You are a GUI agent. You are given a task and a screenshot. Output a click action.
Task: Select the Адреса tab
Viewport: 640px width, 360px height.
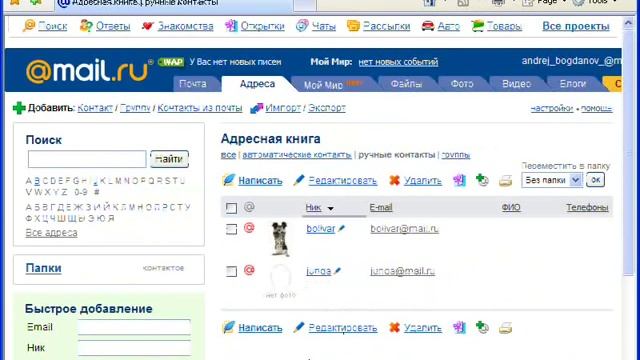pyautogui.click(x=257, y=84)
